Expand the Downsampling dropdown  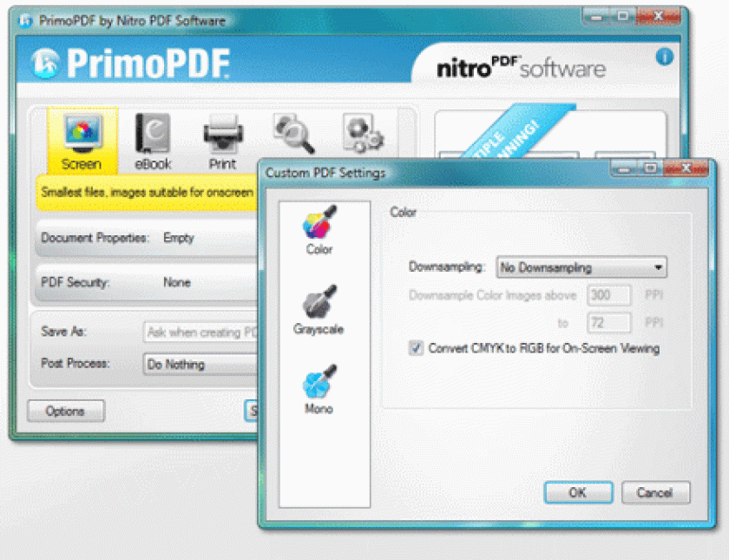pyautogui.click(x=581, y=267)
